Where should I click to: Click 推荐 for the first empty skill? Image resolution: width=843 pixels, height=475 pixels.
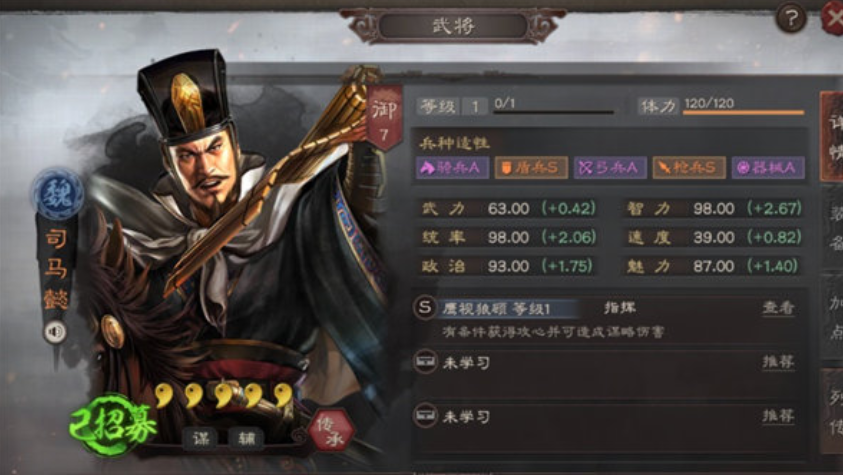pos(778,362)
